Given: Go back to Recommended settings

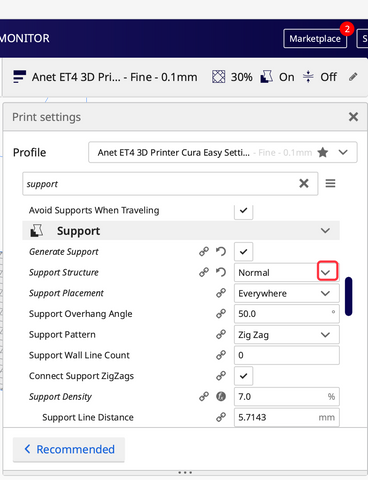Looking at the screenshot, I should [69, 449].
